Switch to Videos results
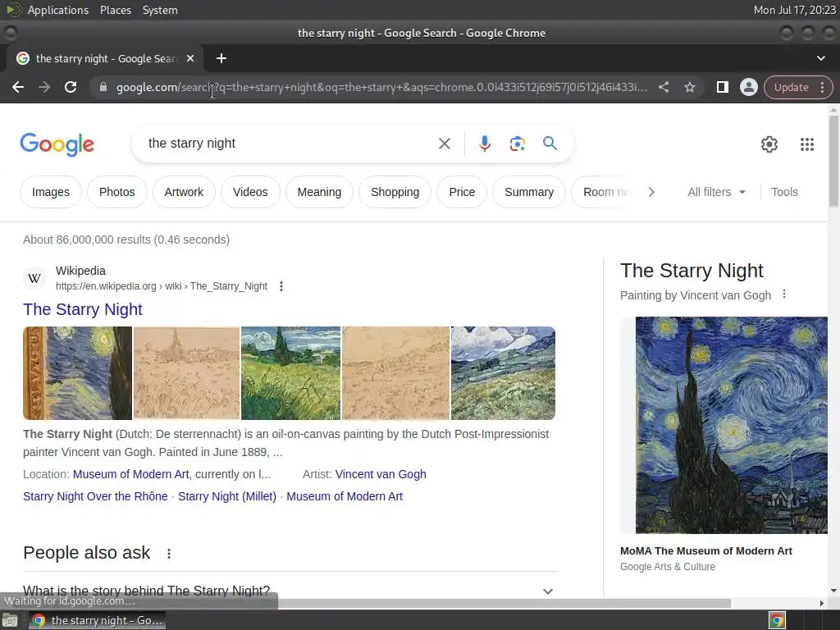Screen dimensions: 840x630 [250, 192]
